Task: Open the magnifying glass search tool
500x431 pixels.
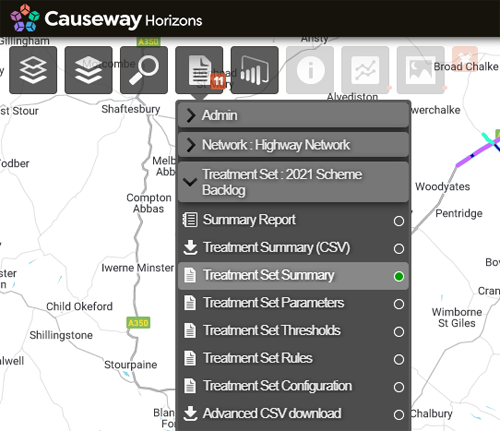Action: click(x=144, y=70)
